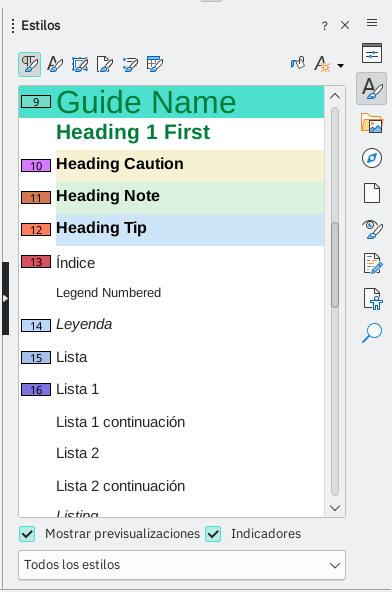Viewport: 392px width, 592px height.
Task: Click the Estilos panel grip handle
Action: (13, 26)
